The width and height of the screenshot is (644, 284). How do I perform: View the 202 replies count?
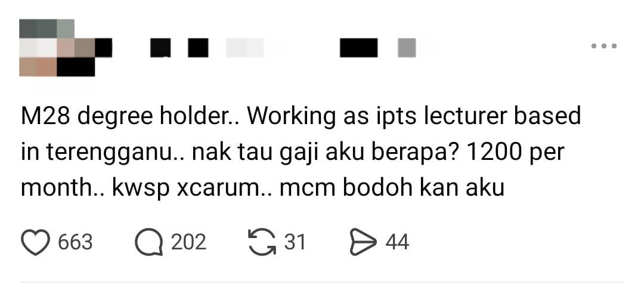[188, 242]
